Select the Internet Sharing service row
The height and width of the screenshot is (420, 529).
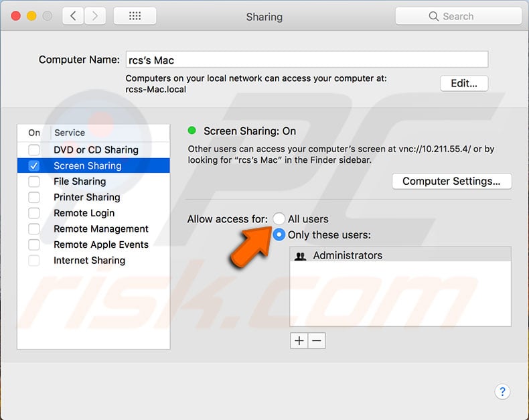point(94,261)
